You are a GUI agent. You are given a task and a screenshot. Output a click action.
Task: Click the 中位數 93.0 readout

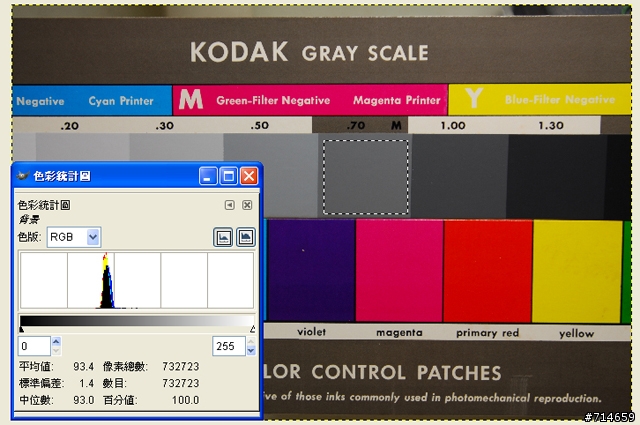[x=56, y=400]
